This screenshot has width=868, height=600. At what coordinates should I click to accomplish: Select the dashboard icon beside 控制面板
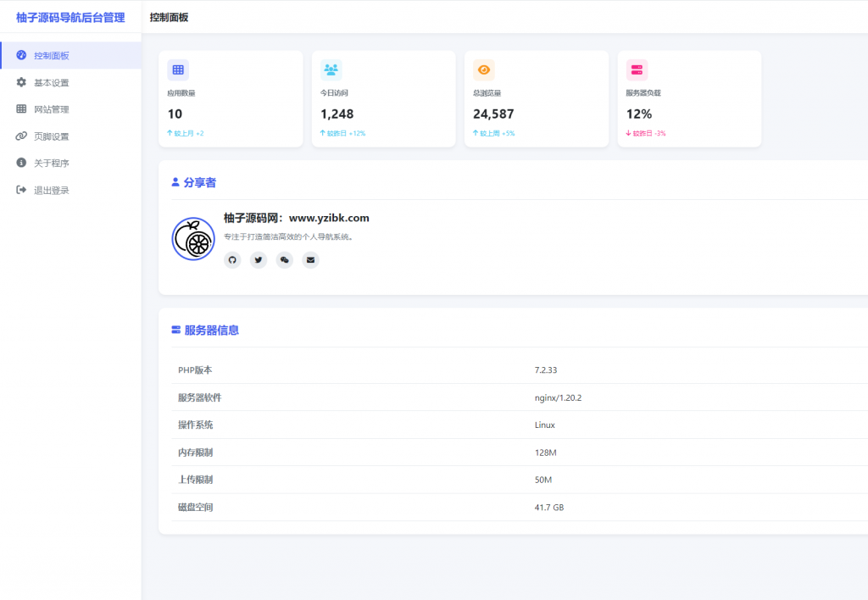pyautogui.click(x=20, y=55)
